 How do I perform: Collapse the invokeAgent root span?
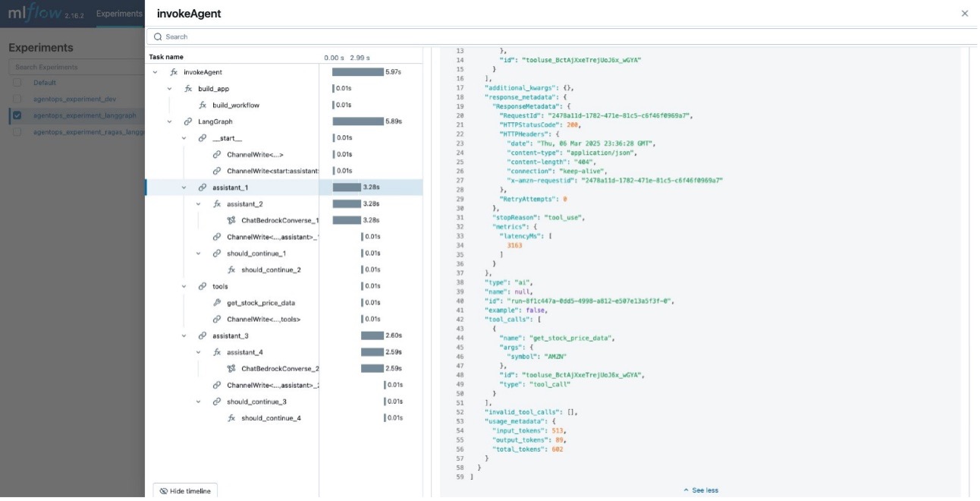click(155, 73)
